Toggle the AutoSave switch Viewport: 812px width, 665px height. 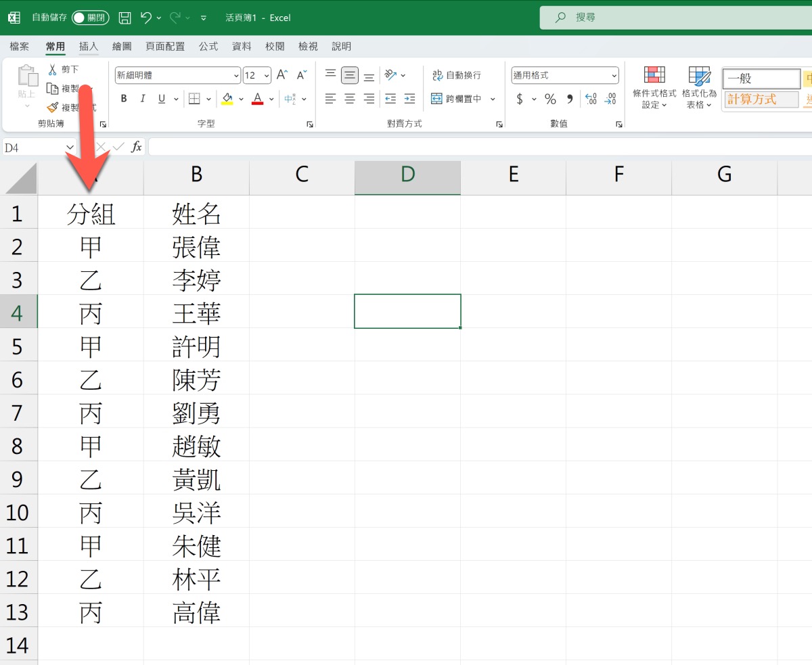click(x=90, y=18)
